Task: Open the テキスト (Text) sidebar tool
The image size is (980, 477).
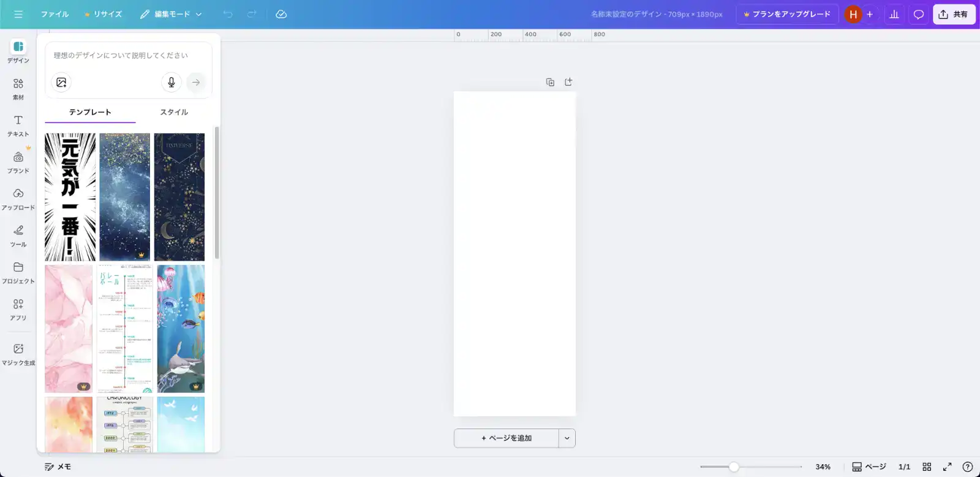Action: click(x=18, y=125)
